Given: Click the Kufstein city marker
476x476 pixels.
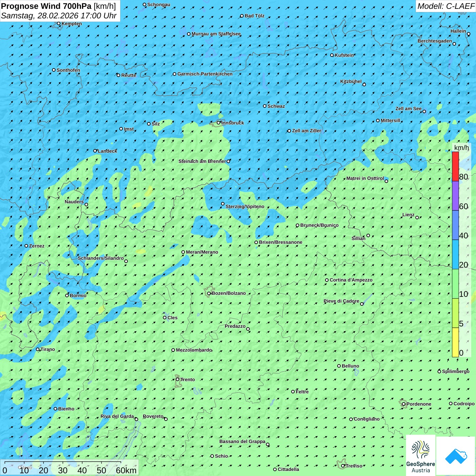Looking at the screenshot, I should [x=332, y=55].
